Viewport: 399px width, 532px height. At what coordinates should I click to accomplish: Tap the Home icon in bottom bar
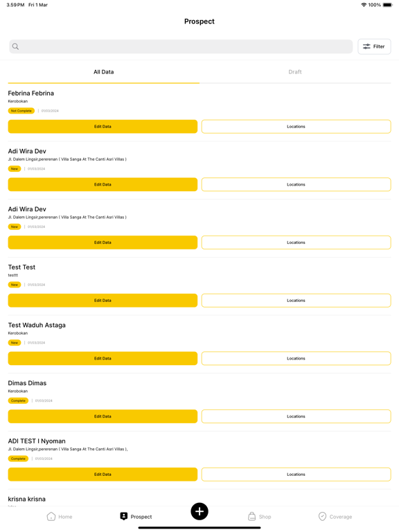tap(51, 516)
